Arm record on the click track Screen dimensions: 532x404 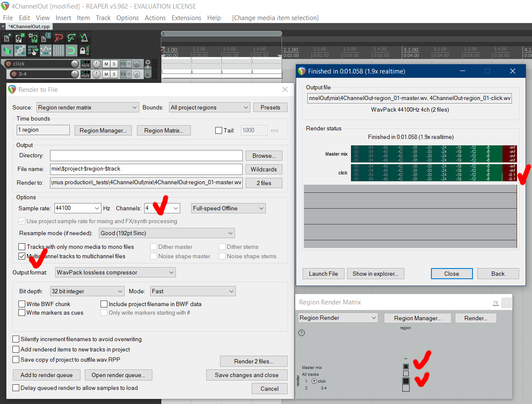tap(8, 64)
